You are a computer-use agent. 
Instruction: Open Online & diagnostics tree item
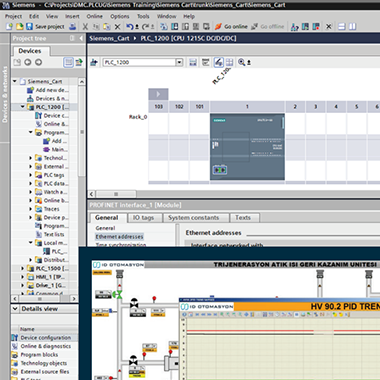coord(52,124)
